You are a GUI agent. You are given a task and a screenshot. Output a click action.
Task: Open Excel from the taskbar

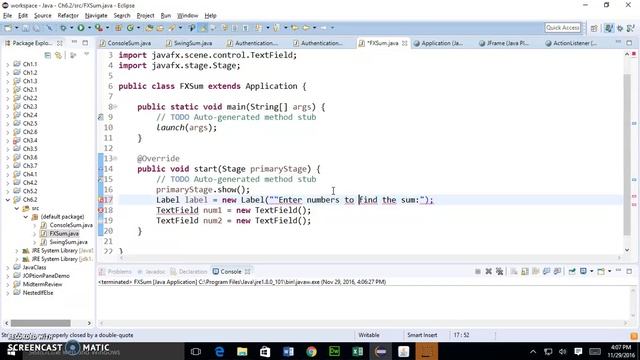(358, 351)
